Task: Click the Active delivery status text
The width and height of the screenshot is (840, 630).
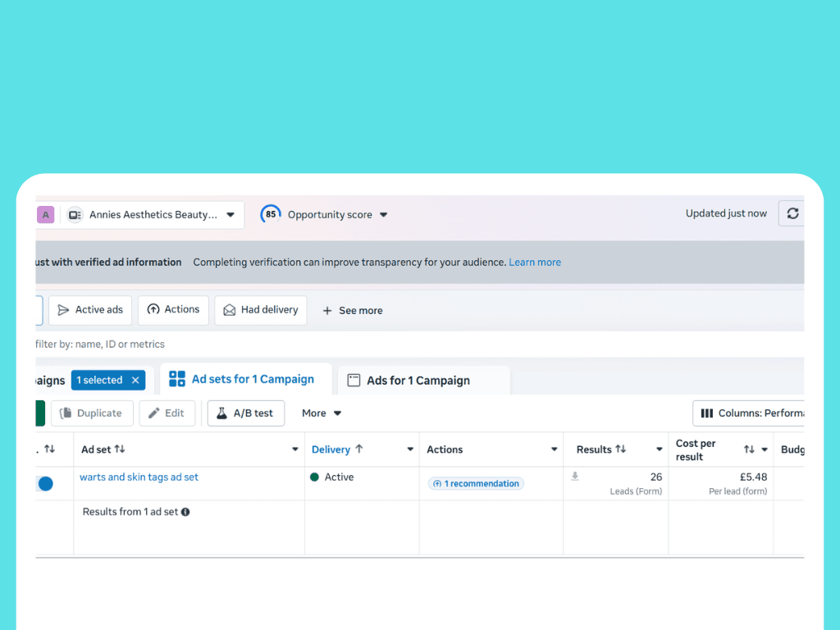Action: (339, 477)
